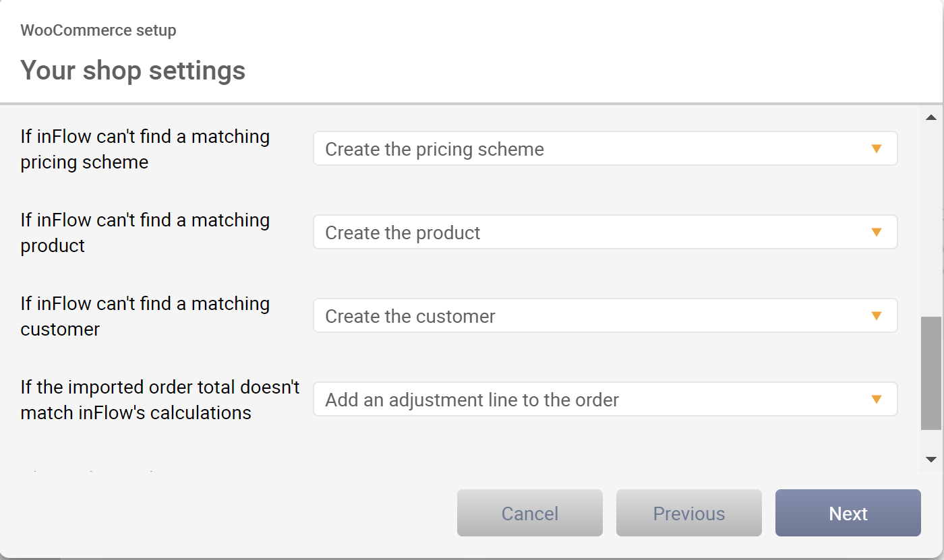Go back with the Previous button

(x=689, y=513)
